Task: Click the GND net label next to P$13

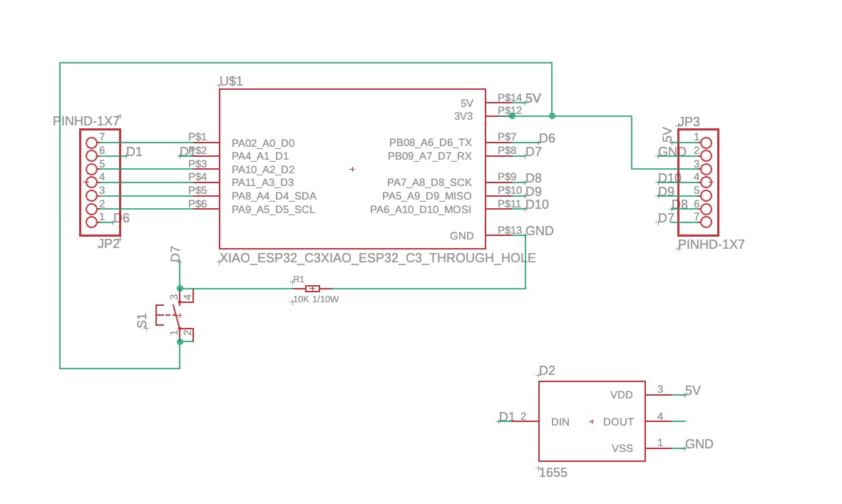Action: coord(539,232)
